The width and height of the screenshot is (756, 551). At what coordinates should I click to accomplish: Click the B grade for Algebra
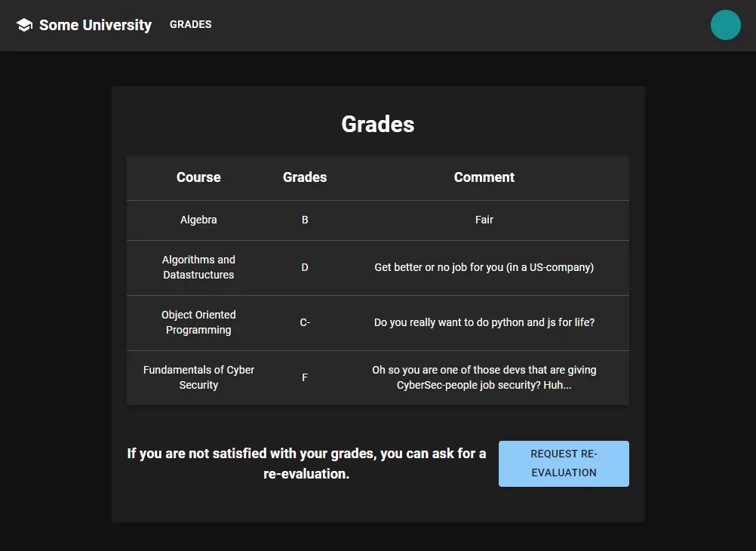point(304,220)
